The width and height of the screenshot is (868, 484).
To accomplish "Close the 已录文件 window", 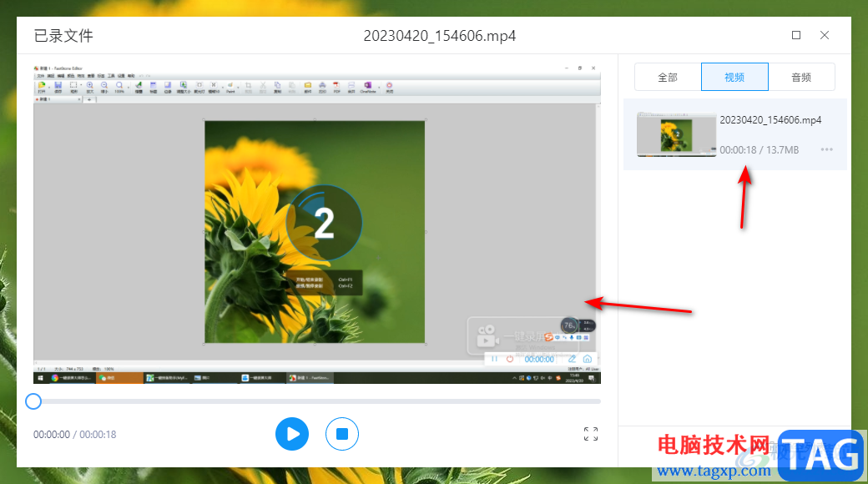I will point(825,35).
